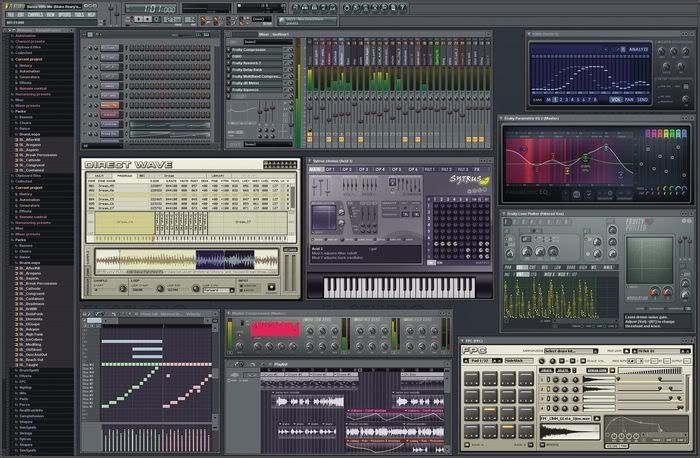The width and height of the screenshot is (700, 458).
Task: Click a key on the Sytrus piano keyboard
Action: point(399,287)
